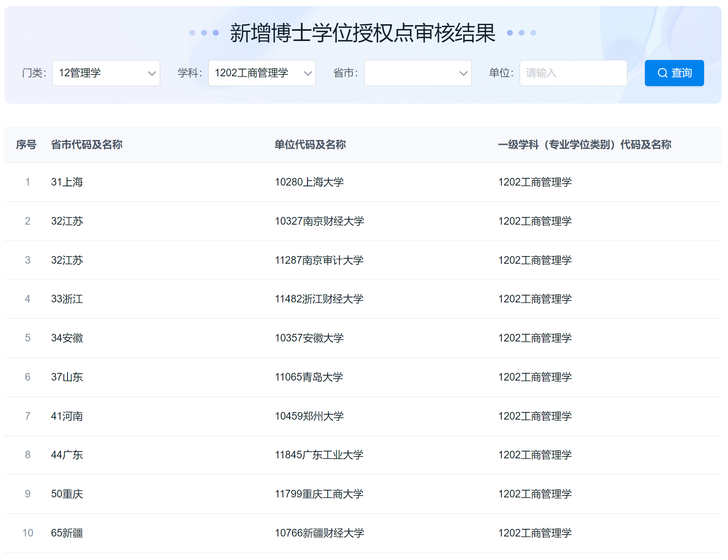Click the page title 新增博士学位授权点审核结果

[362, 33]
